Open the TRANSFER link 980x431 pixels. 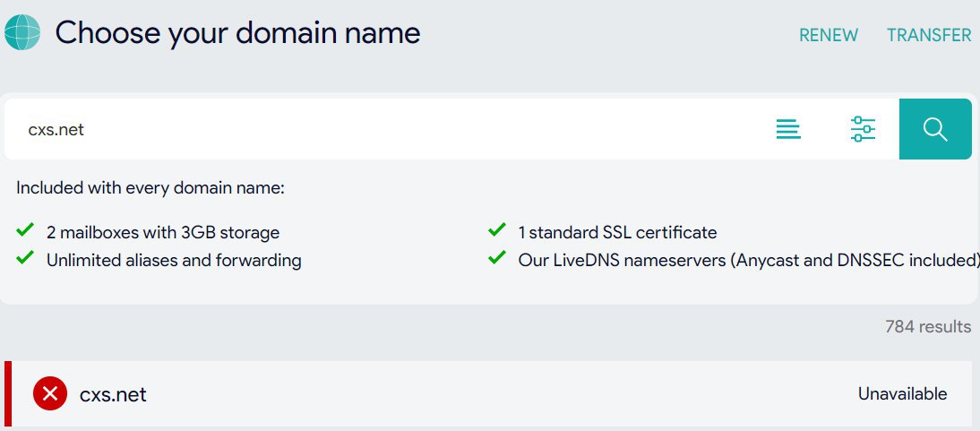[x=929, y=35]
